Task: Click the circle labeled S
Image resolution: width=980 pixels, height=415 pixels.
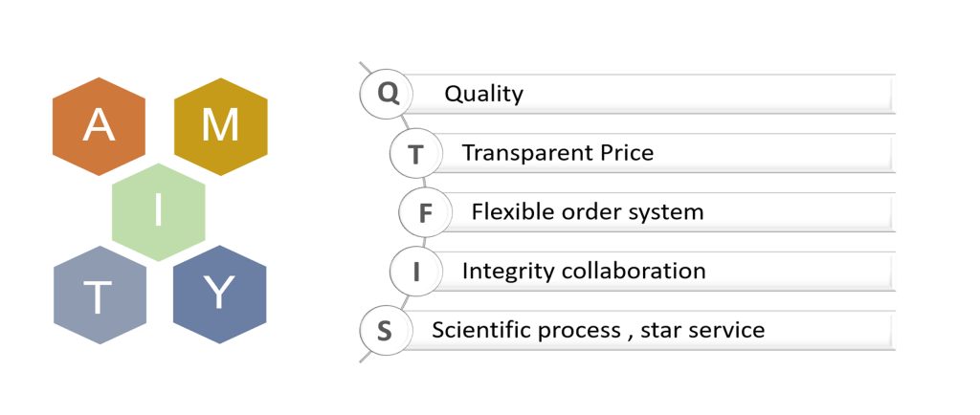Action: [387, 331]
